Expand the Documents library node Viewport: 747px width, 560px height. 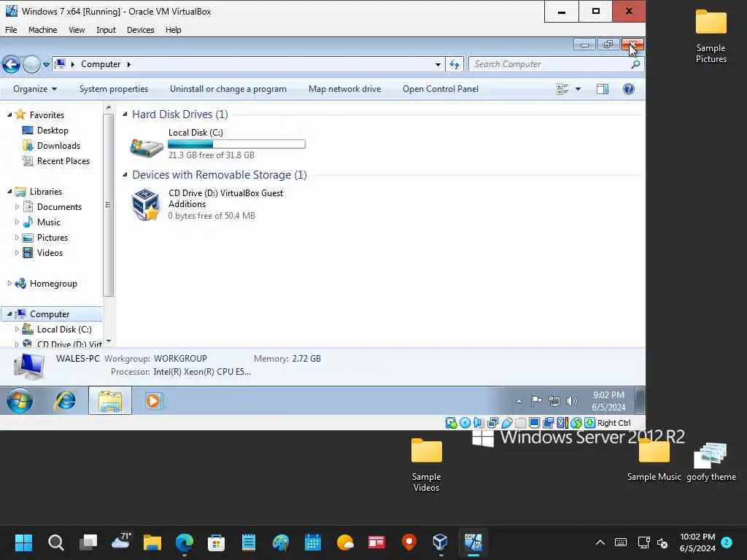(18, 206)
